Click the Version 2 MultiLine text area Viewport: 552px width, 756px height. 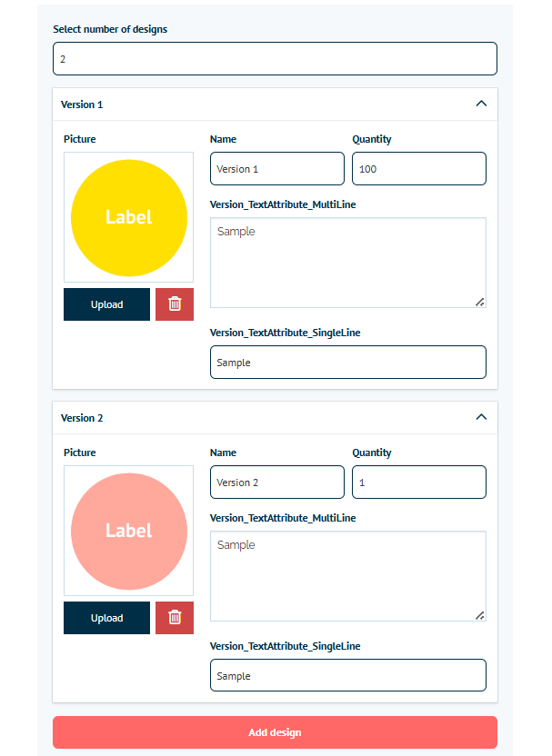[348, 576]
